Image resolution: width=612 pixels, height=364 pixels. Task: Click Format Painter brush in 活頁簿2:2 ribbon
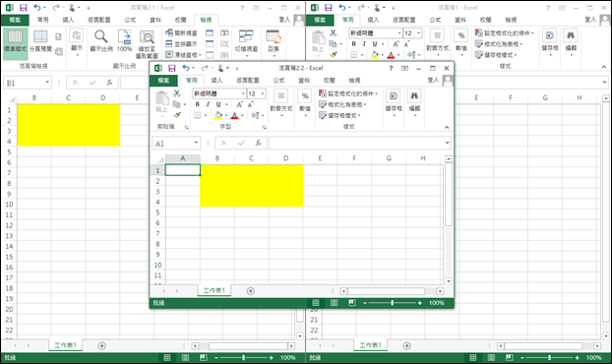click(x=177, y=115)
